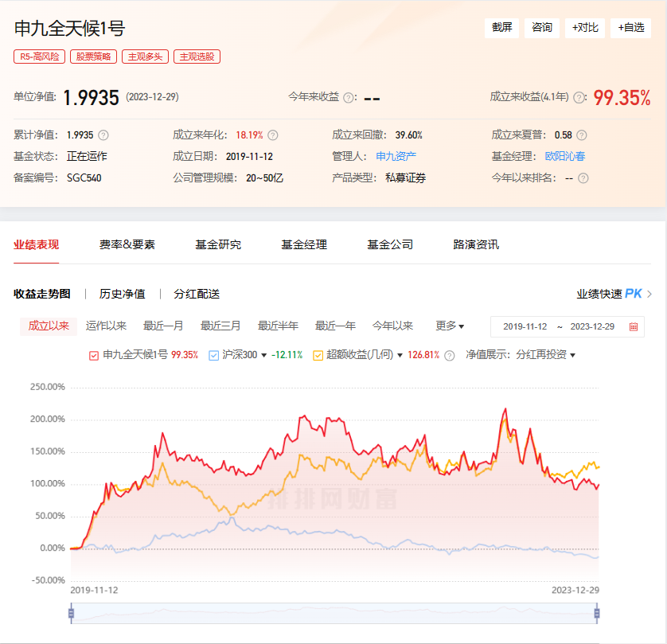Click 公司管理规模 value 20~50亿
This screenshot has width=667, height=644.
click(x=264, y=178)
